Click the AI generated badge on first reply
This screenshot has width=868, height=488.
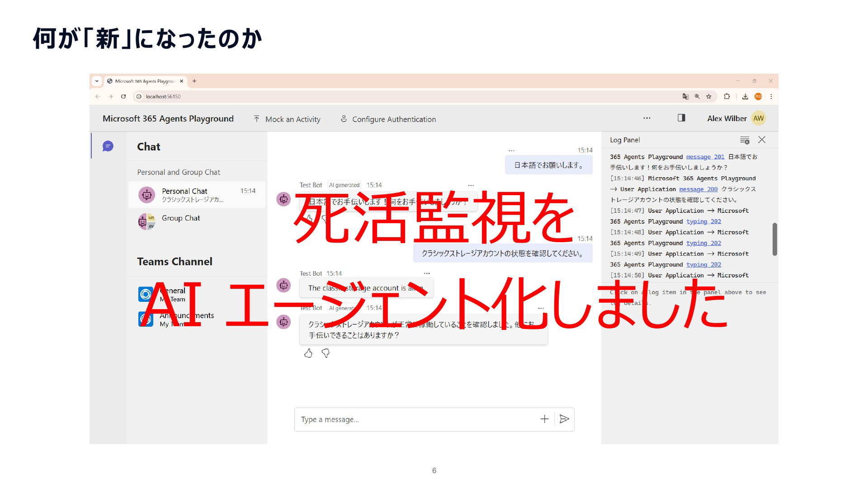click(x=344, y=185)
